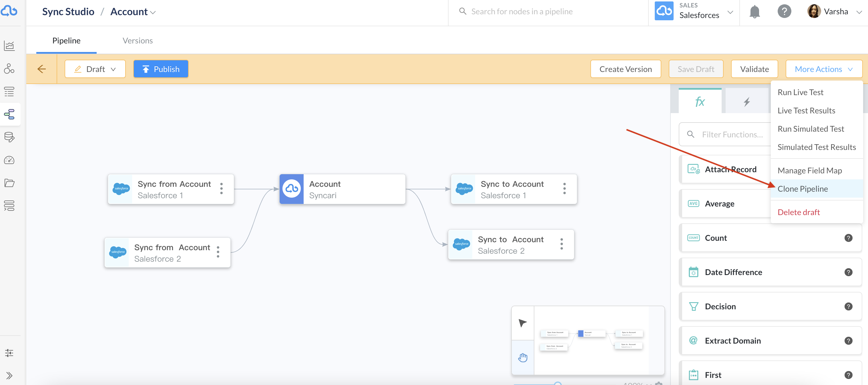Expand the Varsha user menu chevron

[859, 12]
